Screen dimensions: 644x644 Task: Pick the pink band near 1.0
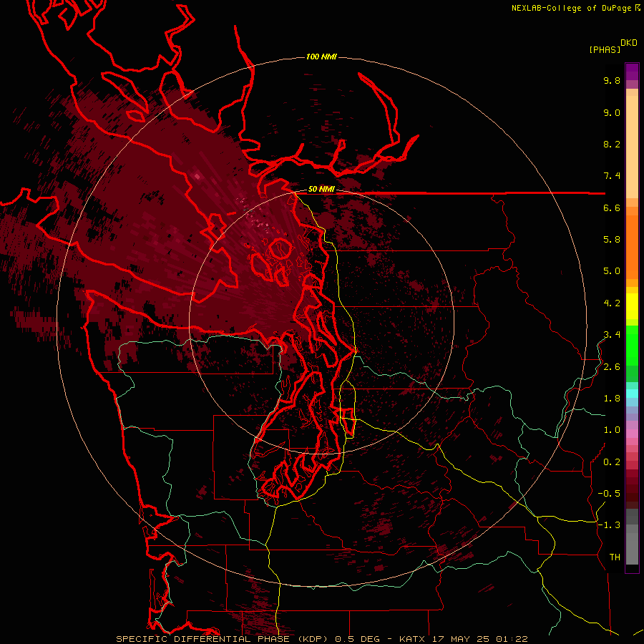632,434
